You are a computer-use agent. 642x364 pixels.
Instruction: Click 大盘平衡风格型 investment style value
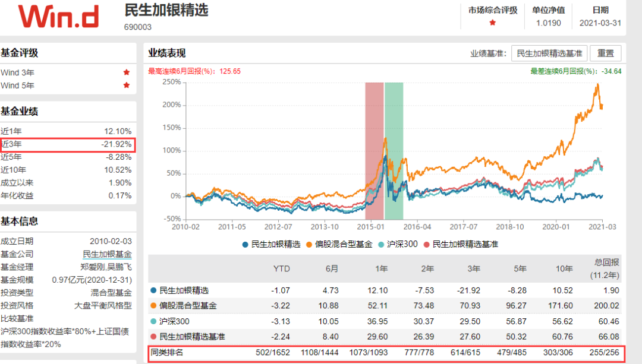click(103, 306)
